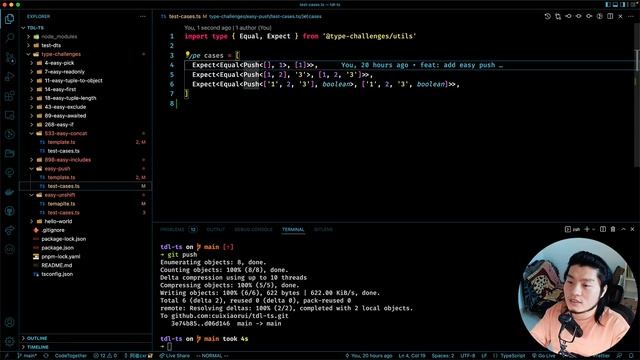This screenshot has width=640, height=360.
Task: Open the Search view in activity bar
Action: [x=9, y=38]
